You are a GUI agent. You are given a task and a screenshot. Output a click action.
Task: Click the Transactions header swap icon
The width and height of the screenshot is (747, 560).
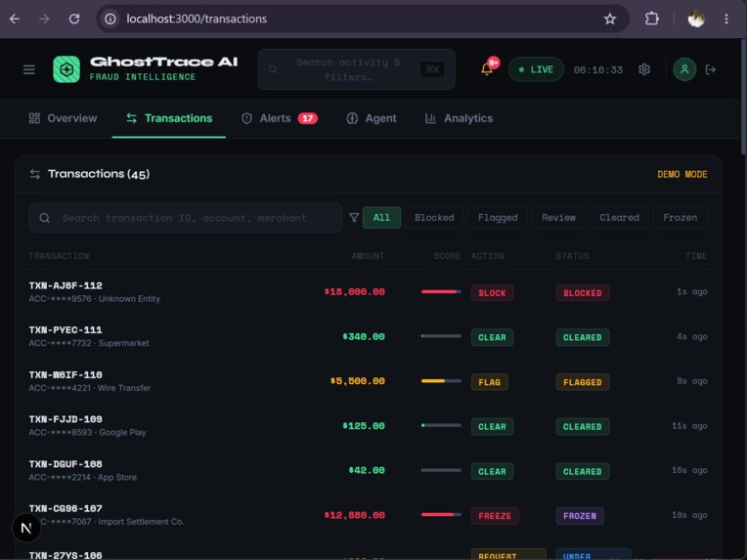click(35, 174)
